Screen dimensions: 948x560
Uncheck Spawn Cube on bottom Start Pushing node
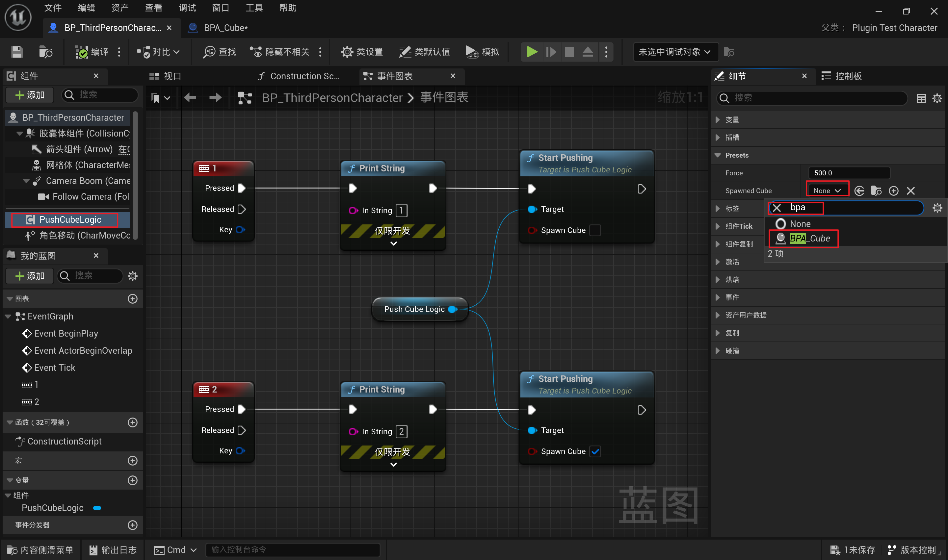(x=595, y=451)
